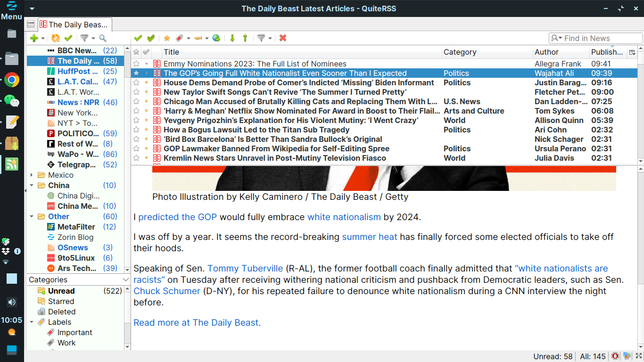Image resolution: width=644 pixels, height=362 pixels.
Task: Open Google Chrome from the dock
Action: (12, 80)
